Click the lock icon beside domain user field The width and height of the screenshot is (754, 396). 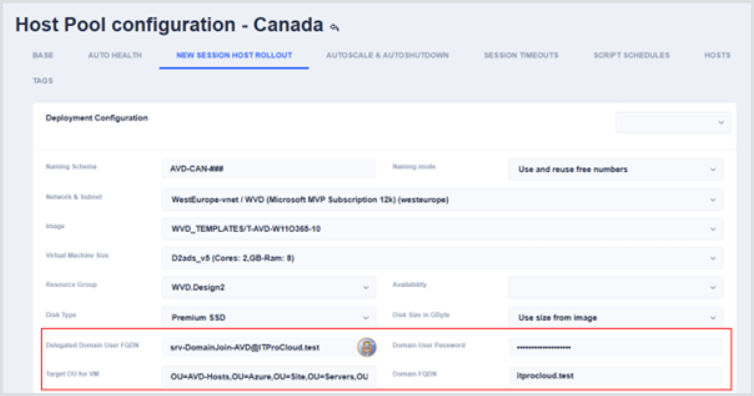tap(366, 347)
